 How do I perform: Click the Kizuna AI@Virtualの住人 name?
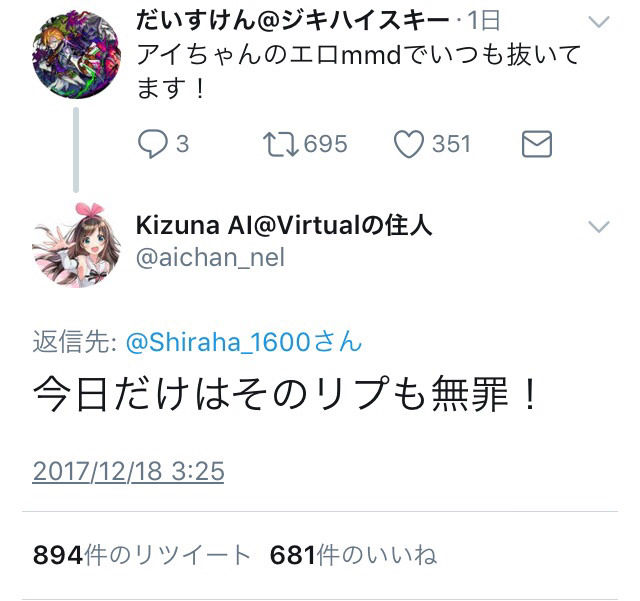(284, 225)
